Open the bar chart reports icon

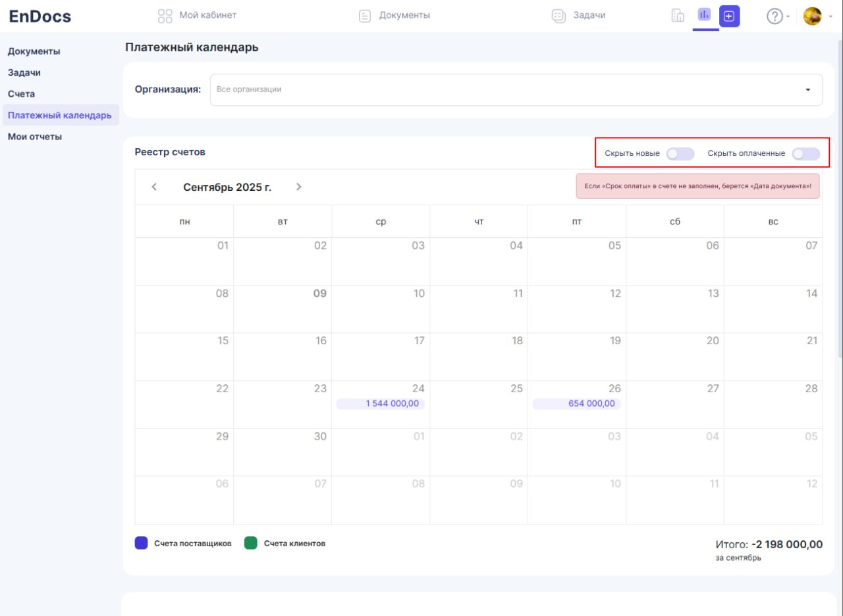705,14
